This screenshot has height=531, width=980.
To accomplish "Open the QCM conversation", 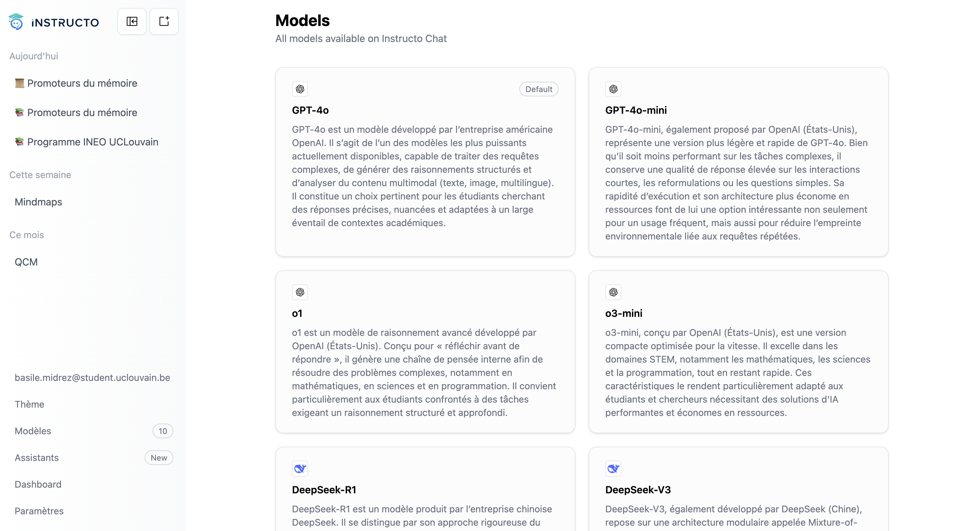I will point(26,262).
